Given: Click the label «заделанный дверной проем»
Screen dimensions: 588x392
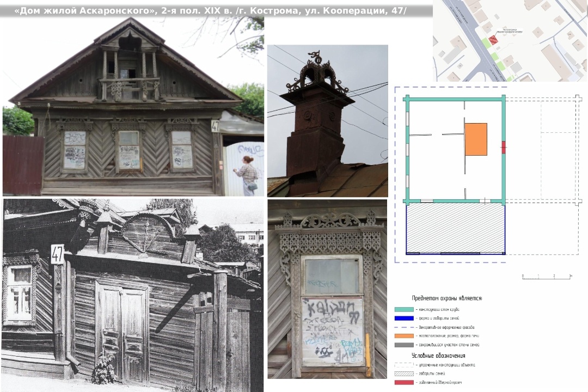Looking at the screenshot, I should 440,383.
